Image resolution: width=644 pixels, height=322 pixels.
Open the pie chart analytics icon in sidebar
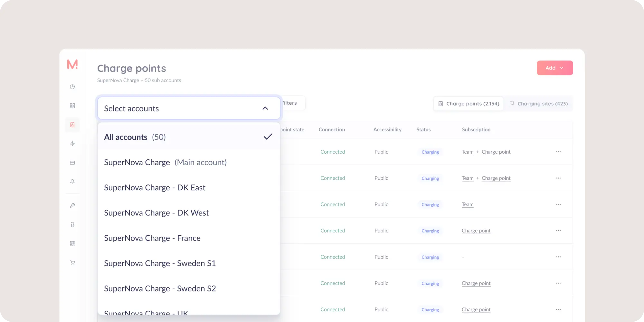[x=72, y=87]
